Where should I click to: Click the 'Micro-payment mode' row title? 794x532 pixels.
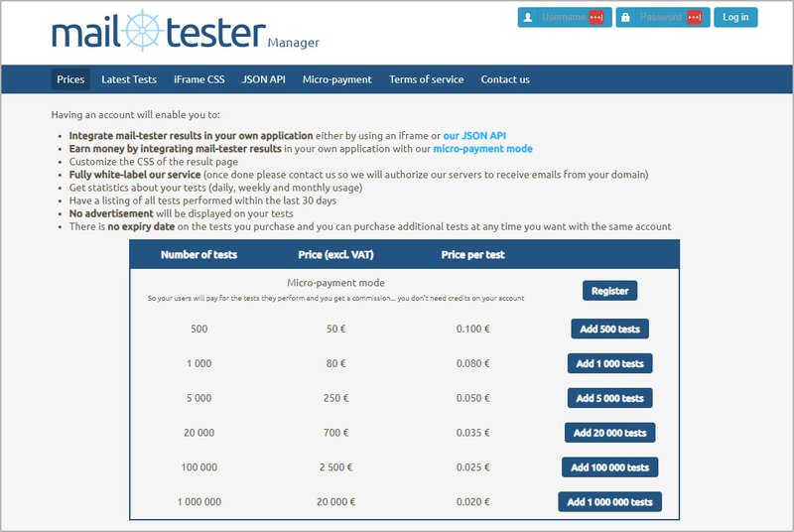coord(335,283)
